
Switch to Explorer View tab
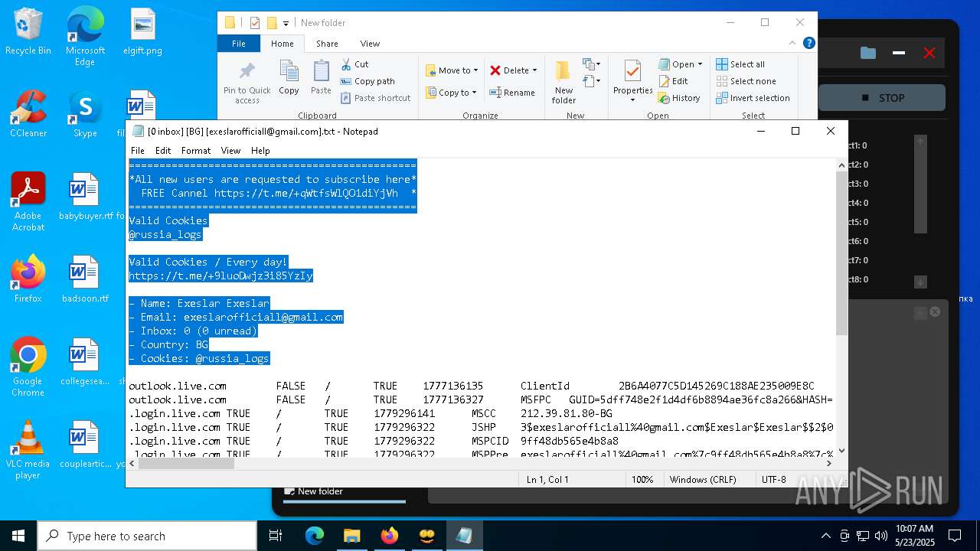coord(370,44)
